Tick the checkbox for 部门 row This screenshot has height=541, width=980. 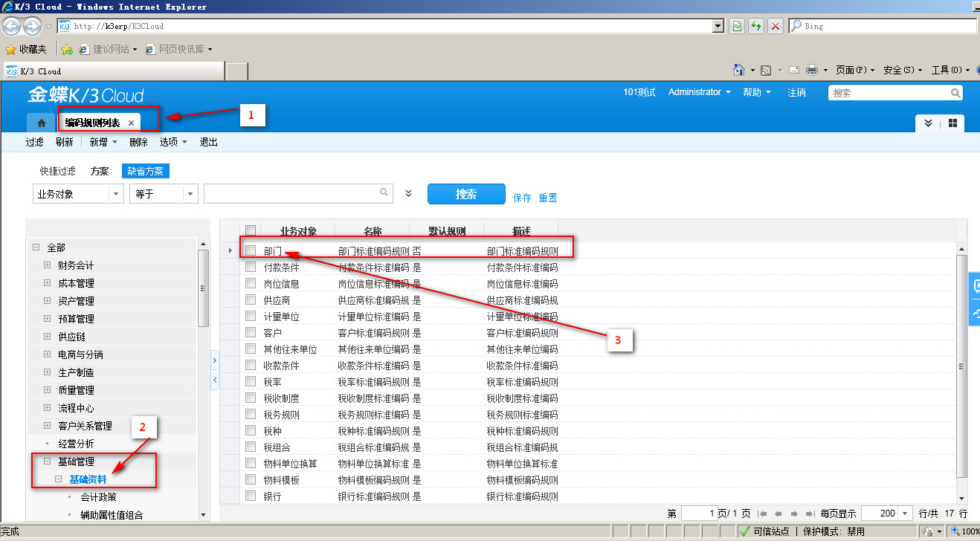pyautogui.click(x=251, y=250)
